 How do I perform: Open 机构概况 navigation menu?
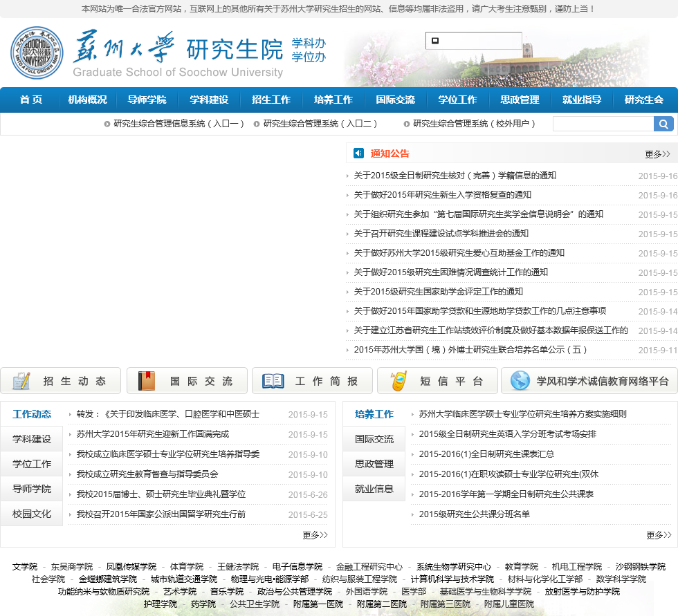pos(87,100)
